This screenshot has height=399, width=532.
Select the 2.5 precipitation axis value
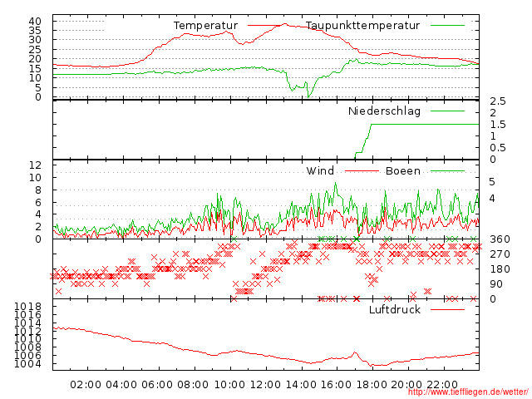498,101
